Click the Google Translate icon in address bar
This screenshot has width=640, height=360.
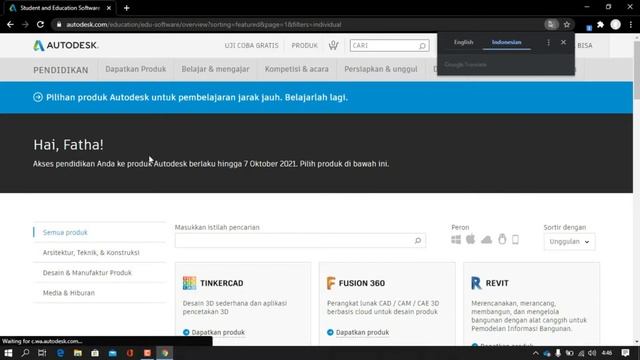point(551,24)
